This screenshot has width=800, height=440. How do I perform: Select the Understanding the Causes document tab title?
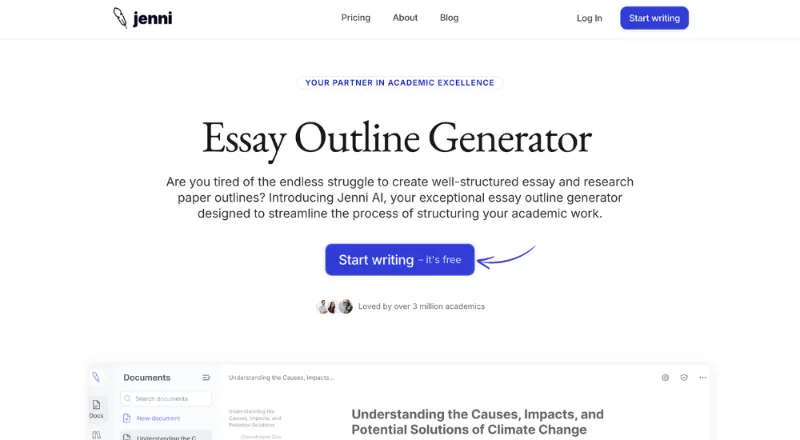click(281, 378)
